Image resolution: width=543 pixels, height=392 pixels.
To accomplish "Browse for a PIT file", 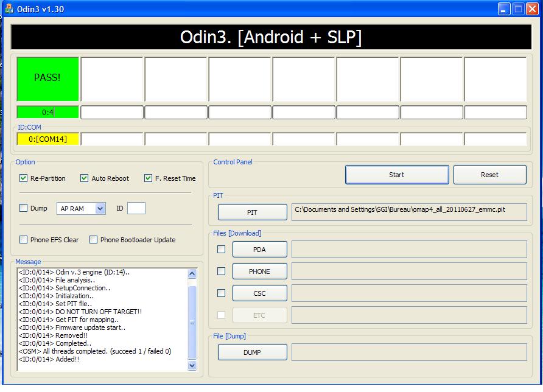I will pyautogui.click(x=252, y=212).
